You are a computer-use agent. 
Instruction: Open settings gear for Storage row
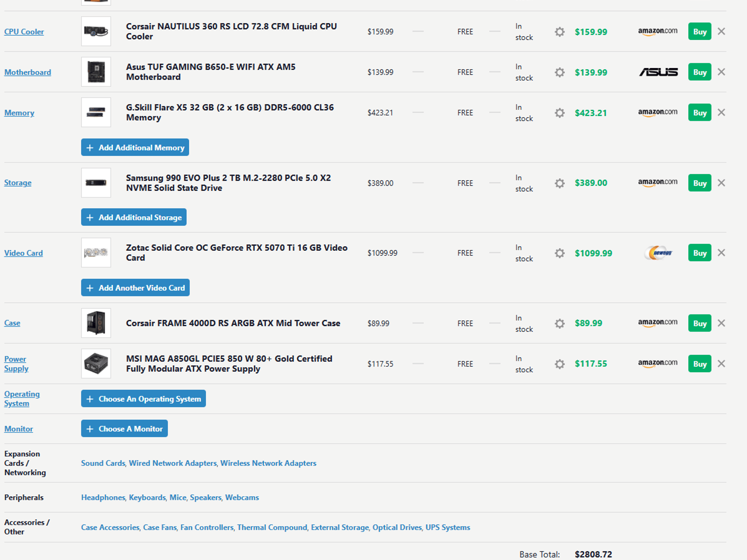click(560, 183)
